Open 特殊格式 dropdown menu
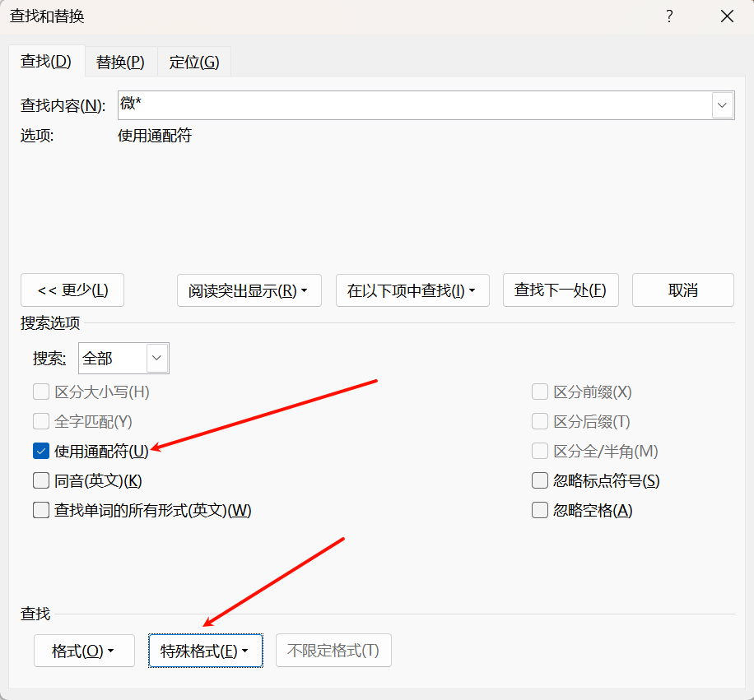This screenshot has width=754, height=700. pyautogui.click(x=205, y=651)
